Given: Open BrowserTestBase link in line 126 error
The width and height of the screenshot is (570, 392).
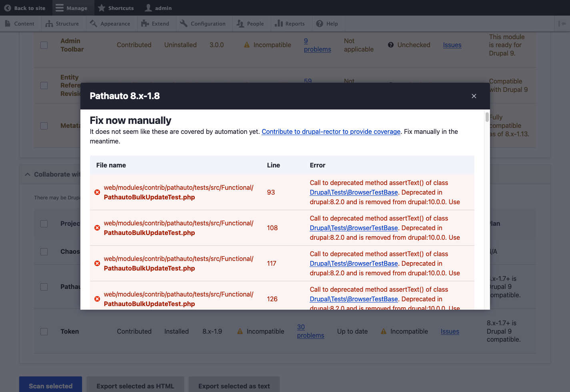Looking at the screenshot, I should coord(354,299).
